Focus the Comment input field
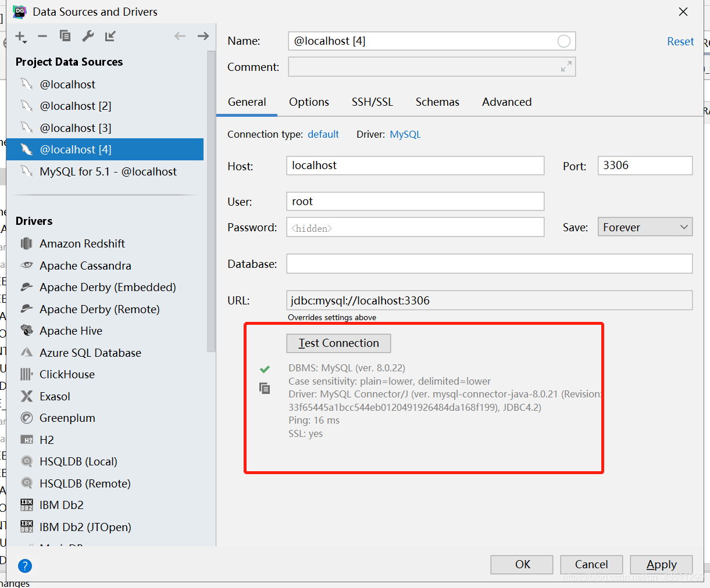Image resolution: width=710 pixels, height=588 pixels. 431,67
